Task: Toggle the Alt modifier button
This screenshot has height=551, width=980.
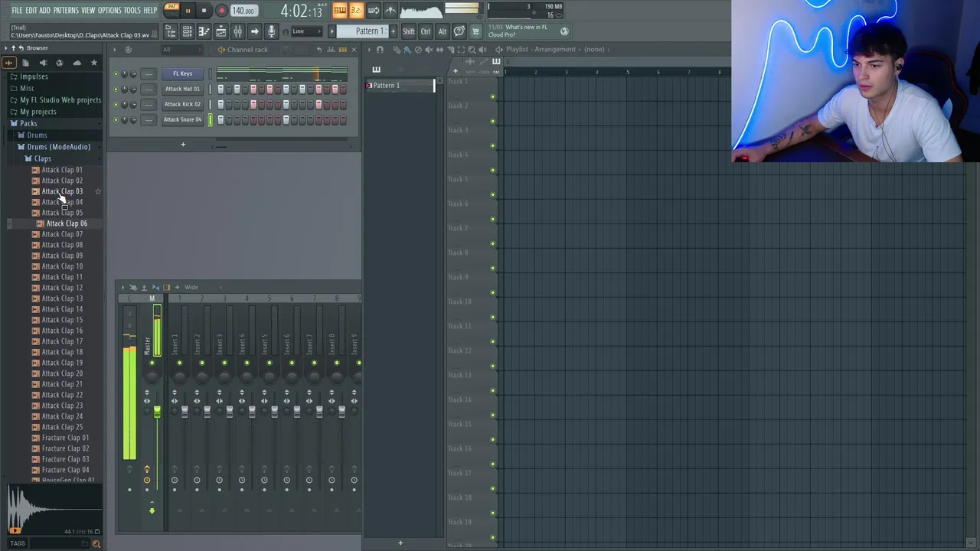Action: (442, 31)
